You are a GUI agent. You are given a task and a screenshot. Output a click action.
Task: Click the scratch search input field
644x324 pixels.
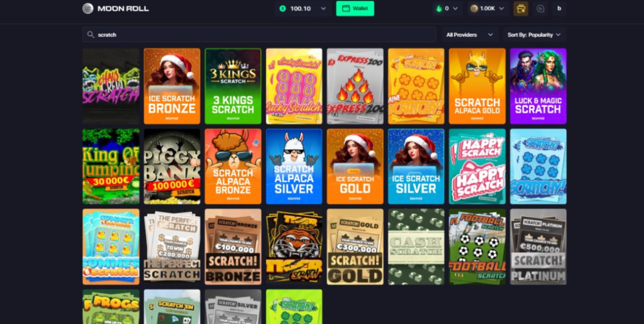264,35
